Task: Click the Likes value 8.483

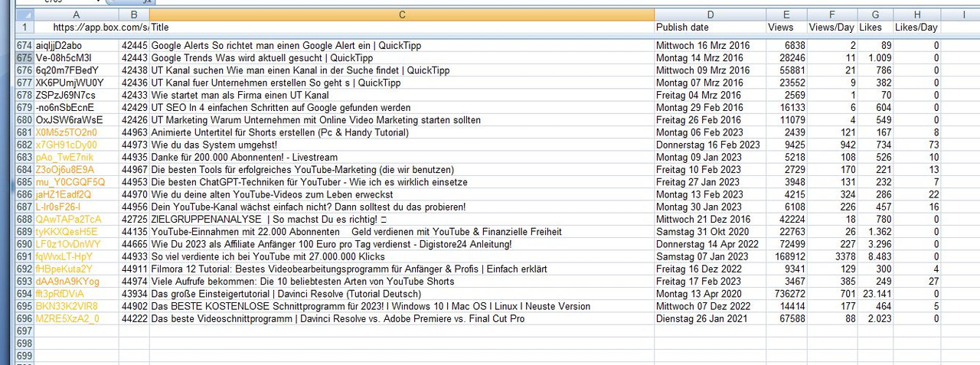Action: click(880, 256)
